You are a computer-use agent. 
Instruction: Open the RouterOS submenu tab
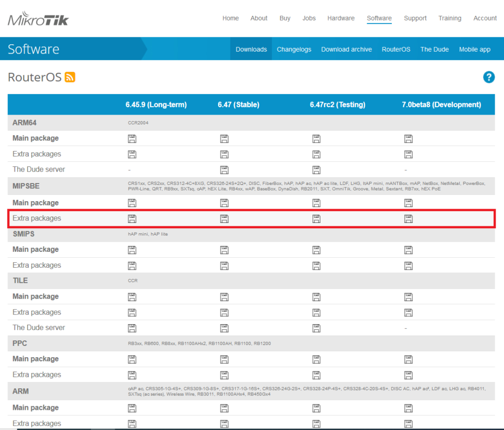pyautogui.click(x=396, y=49)
